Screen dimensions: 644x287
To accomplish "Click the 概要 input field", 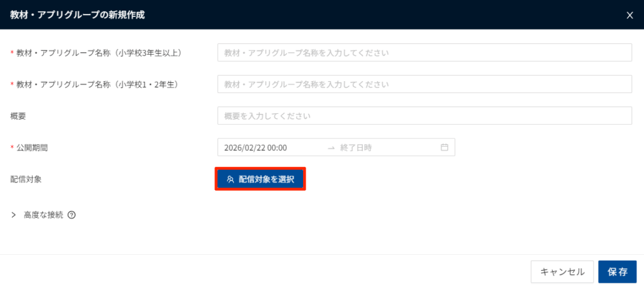I will click(424, 116).
